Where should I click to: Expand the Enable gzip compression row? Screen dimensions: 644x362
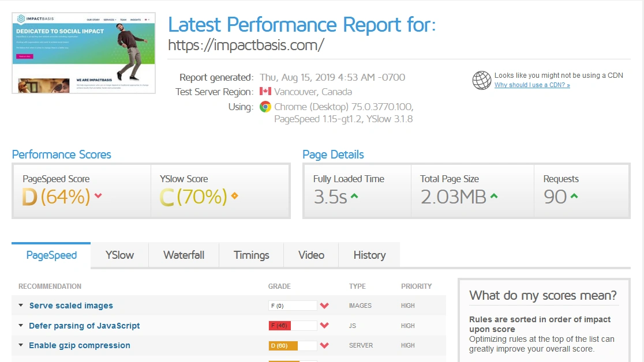pos(20,345)
